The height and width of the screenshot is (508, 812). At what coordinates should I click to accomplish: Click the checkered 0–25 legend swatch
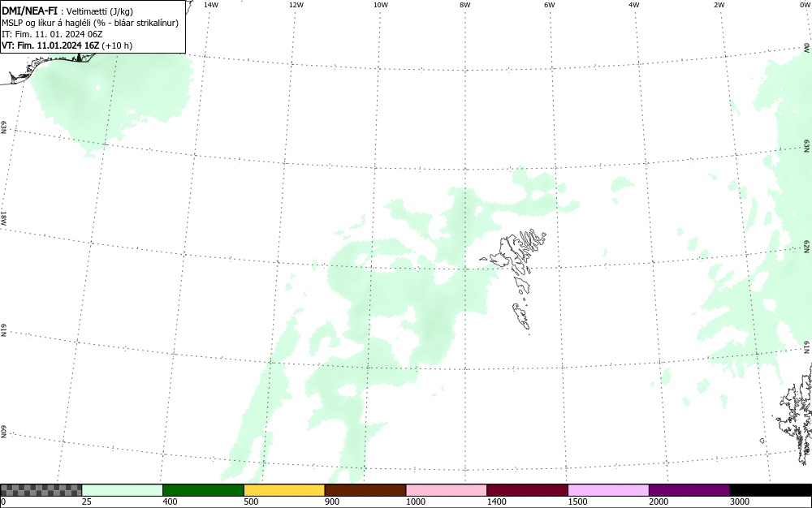point(41,490)
